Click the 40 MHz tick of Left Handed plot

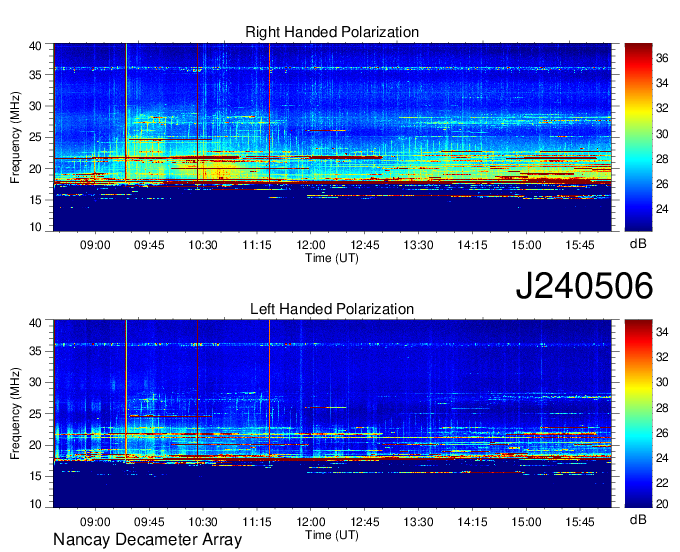[35, 323]
